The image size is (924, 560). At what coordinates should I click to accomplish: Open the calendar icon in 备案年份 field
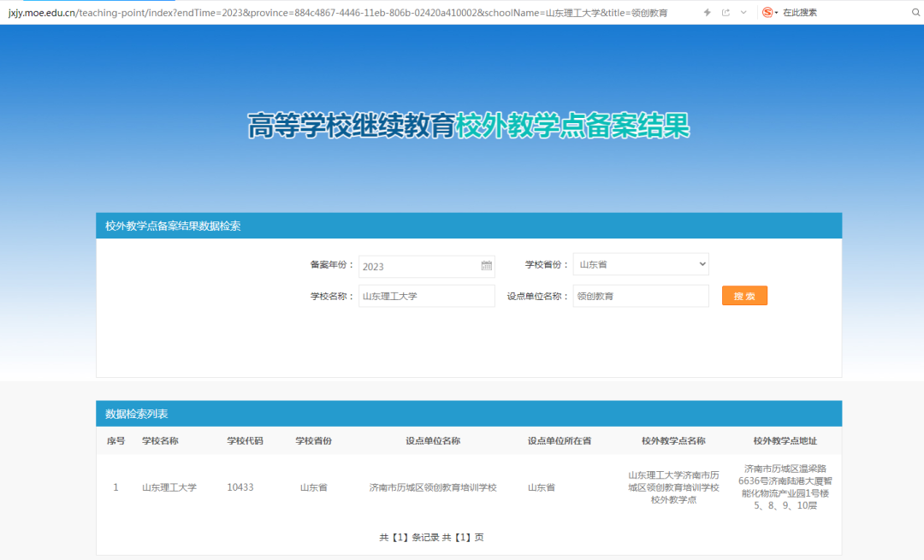point(486,266)
